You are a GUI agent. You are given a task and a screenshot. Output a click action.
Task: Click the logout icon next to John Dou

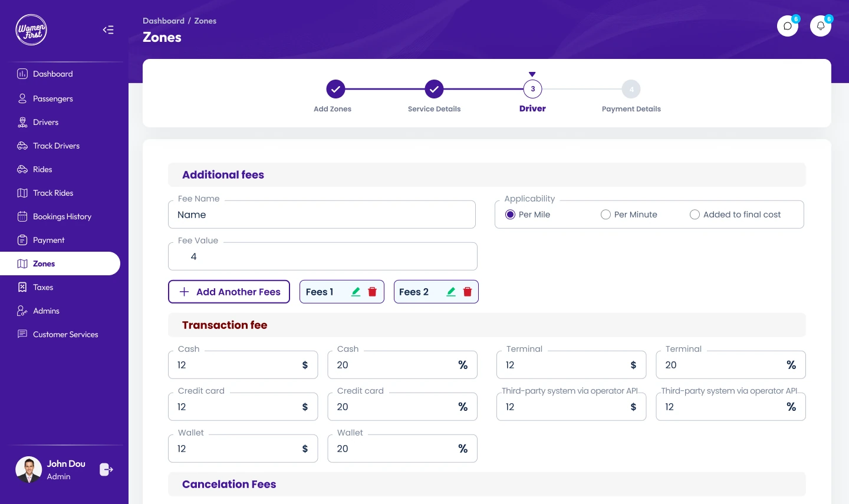(106, 469)
